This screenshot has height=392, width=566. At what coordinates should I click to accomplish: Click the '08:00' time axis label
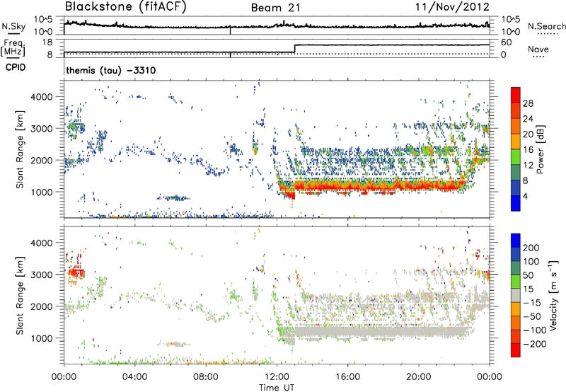tap(206, 377)
